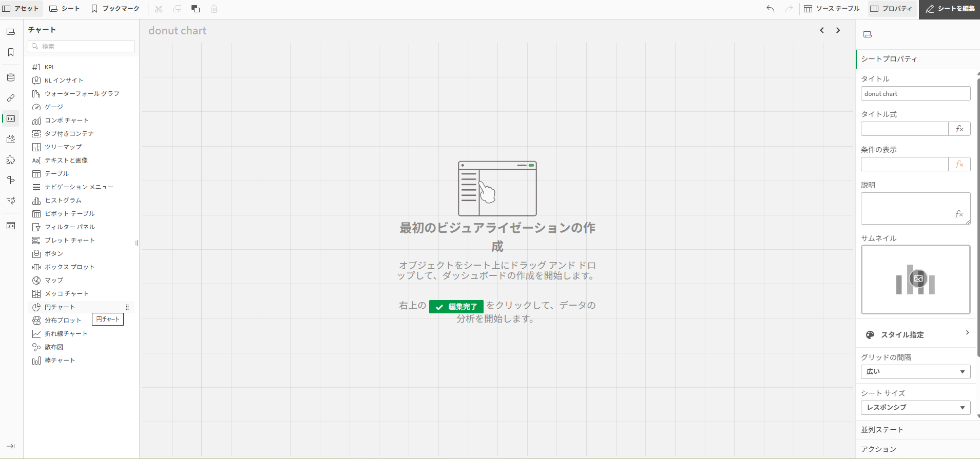Click the Undo arrow in top toolbar
The height and width of the screenshot is (459, 980).
click(770, 9)
